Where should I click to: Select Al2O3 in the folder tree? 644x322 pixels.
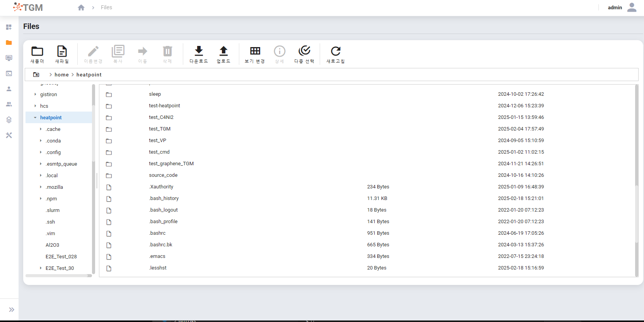tap(52, 245)
